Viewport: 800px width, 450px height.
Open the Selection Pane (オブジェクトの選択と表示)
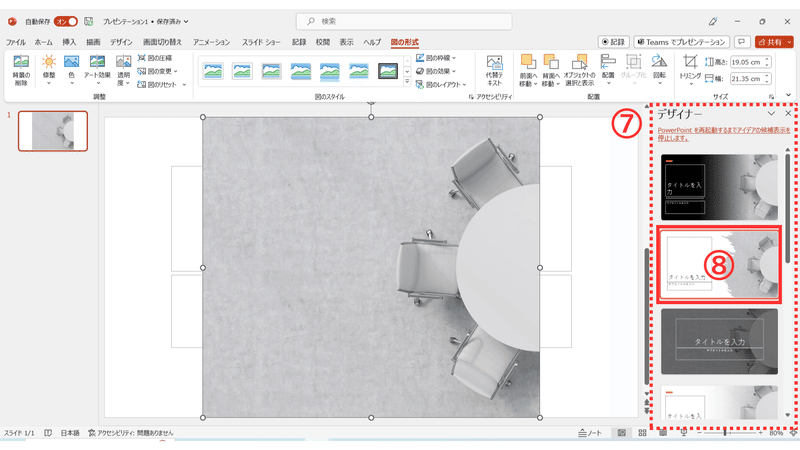(x=579, y=70)
